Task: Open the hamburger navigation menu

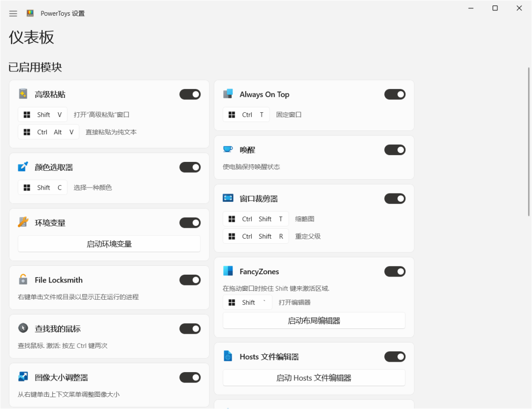Action: coord(13,14)
